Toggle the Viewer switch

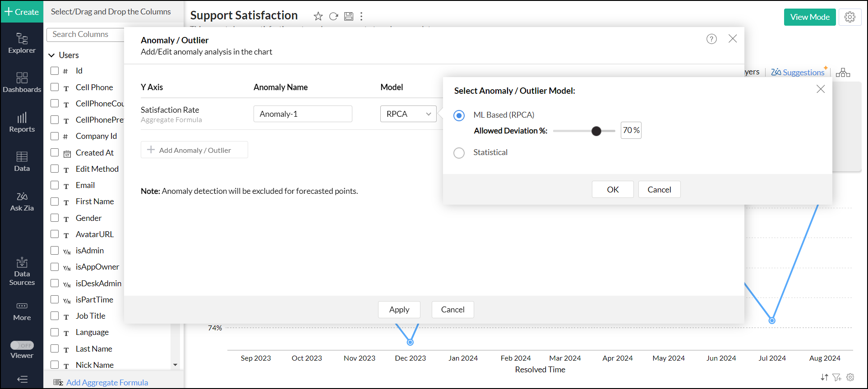coord(22,345)
